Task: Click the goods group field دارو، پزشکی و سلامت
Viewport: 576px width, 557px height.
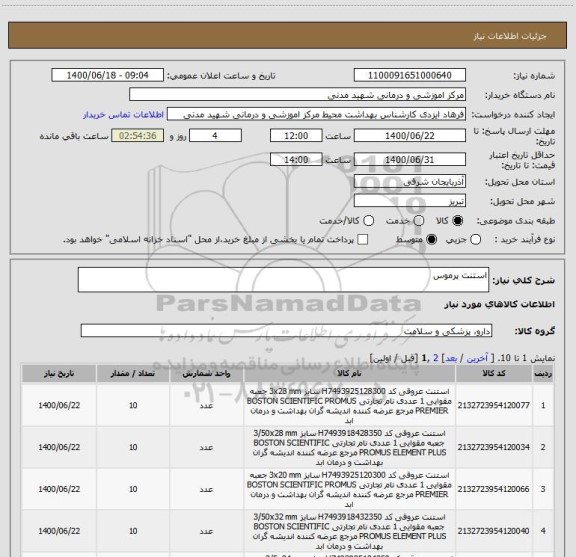Action: tap(286, 331)
